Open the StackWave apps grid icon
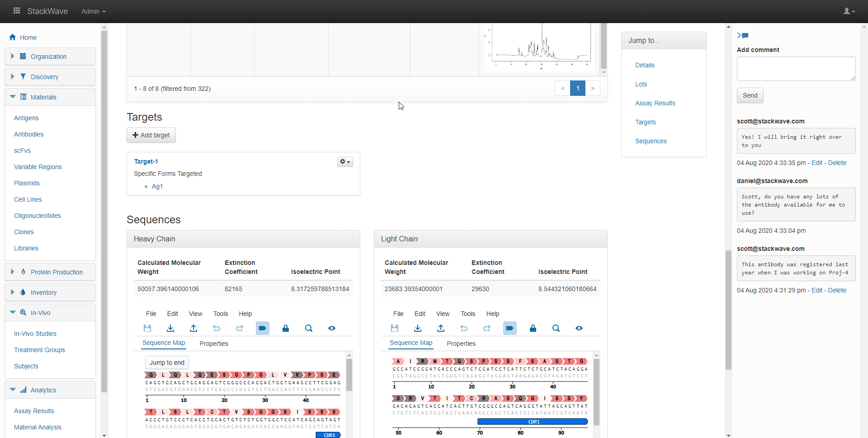Viewport: 868px width, 438px height. (x=17, y=11)
